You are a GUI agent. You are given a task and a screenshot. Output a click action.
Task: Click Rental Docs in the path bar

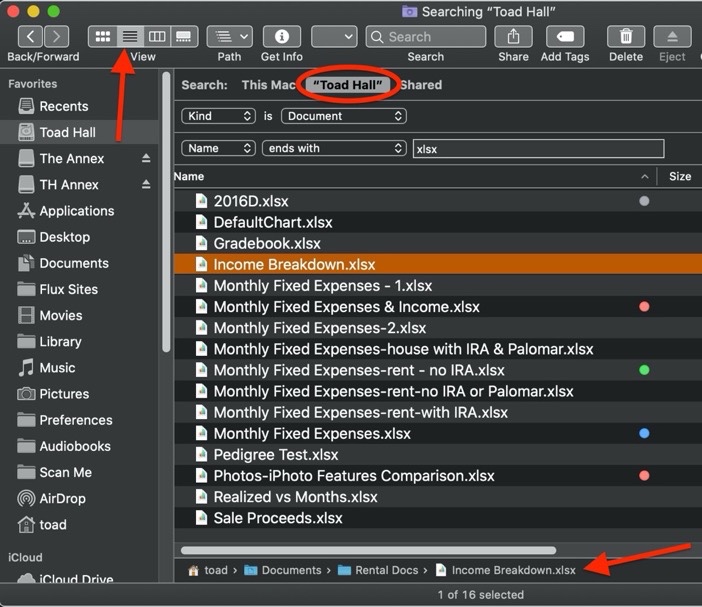click(386, 570)
